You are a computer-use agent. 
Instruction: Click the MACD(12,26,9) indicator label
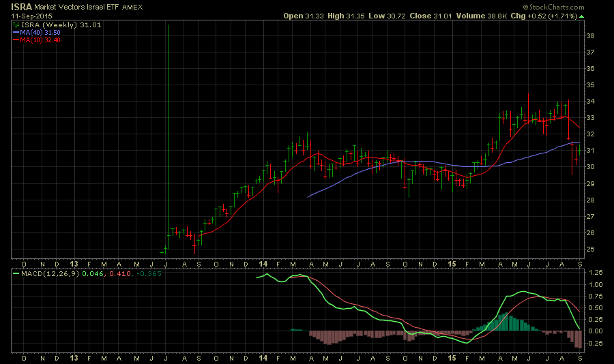pyautogui.click(x=50, y=273)
